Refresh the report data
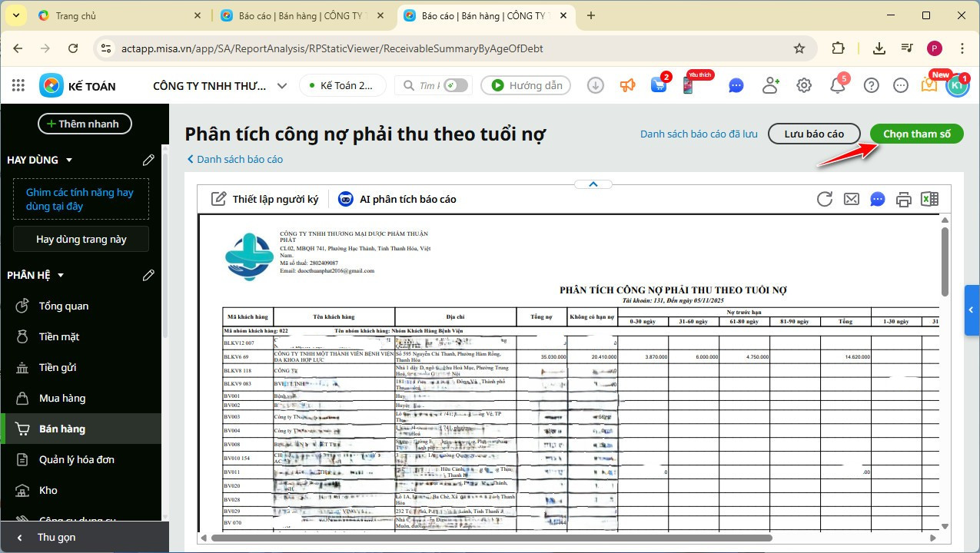Image resolution: width=980 pixels, height=553 pixels. 825,198
